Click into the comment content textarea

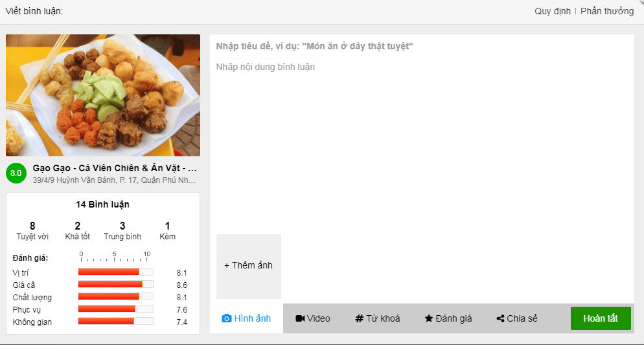click(x=422, y=144)
